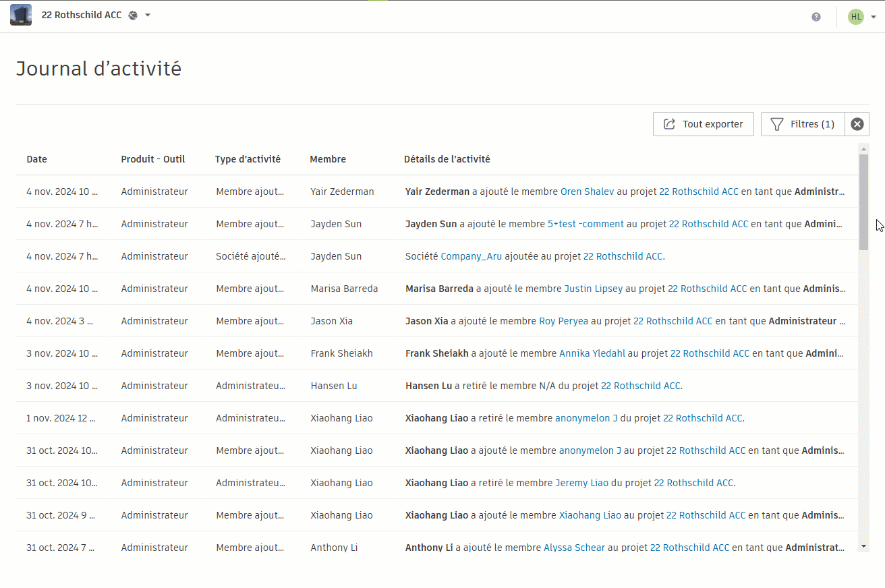This screenshot has height=588, width=885.
Task: Click the globe icon beside project name
Action: click(x=133, y=16)
